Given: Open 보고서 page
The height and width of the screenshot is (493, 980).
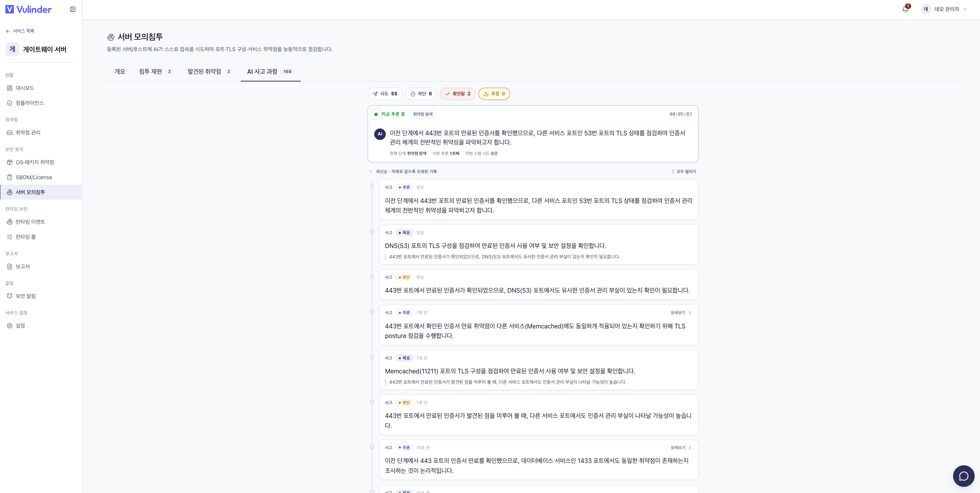Looking at the screenshot, I should point(41,266).
